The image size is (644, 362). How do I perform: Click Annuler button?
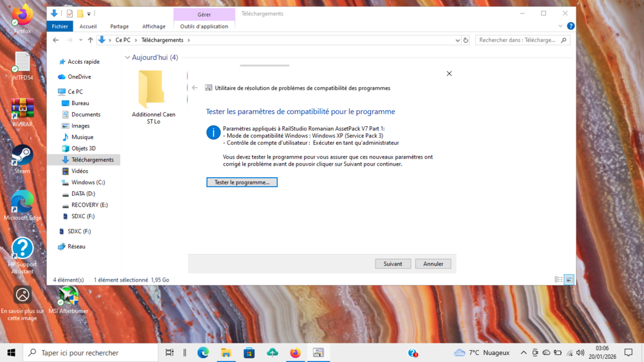point(433,264)
